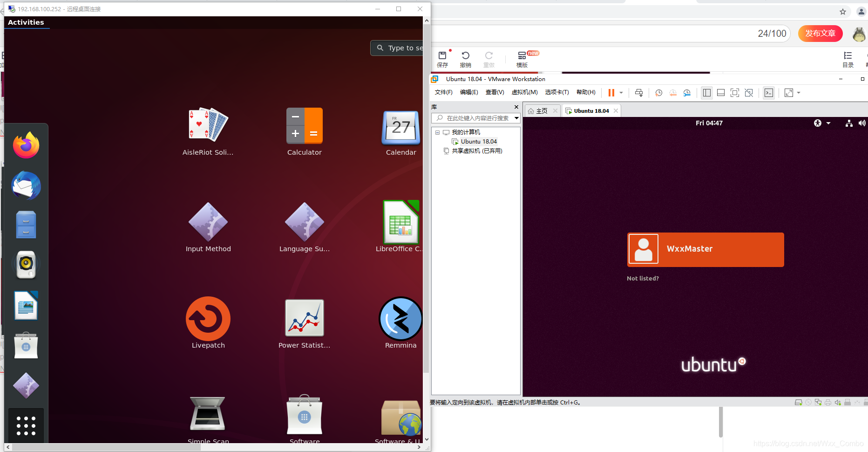The image size is (868, 452).
Task: Open 模版 templates in blog editor
Action: point(522,59)
